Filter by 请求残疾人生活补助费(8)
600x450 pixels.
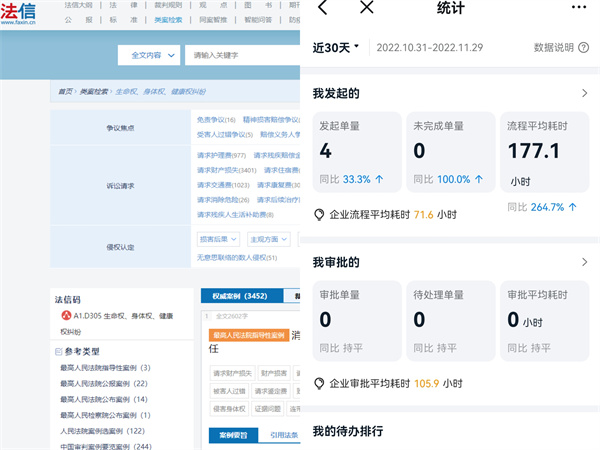tap(235, 215)
